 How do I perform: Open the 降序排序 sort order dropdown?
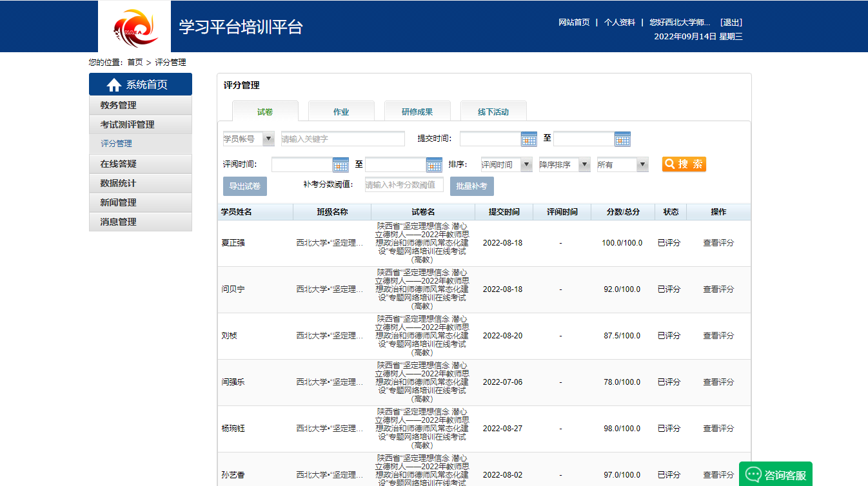click(x=584, y=165)
